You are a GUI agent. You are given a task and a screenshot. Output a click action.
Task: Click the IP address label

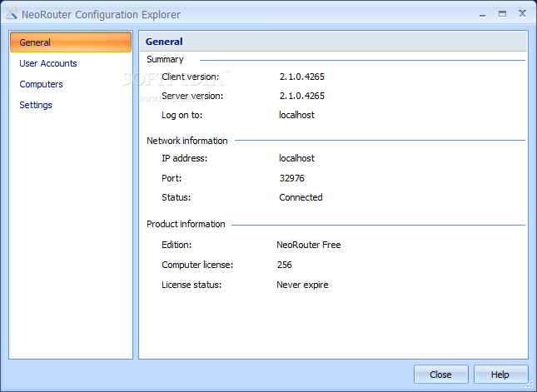pos(185,158)
